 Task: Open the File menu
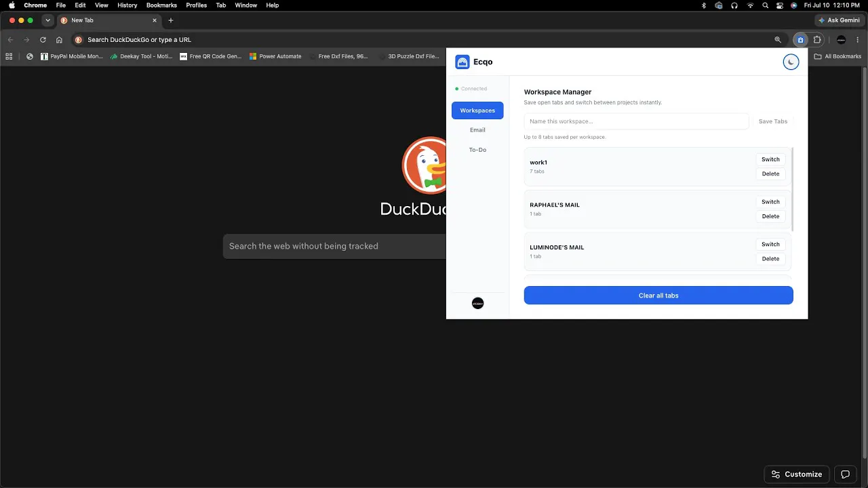[x=61, y=5]
